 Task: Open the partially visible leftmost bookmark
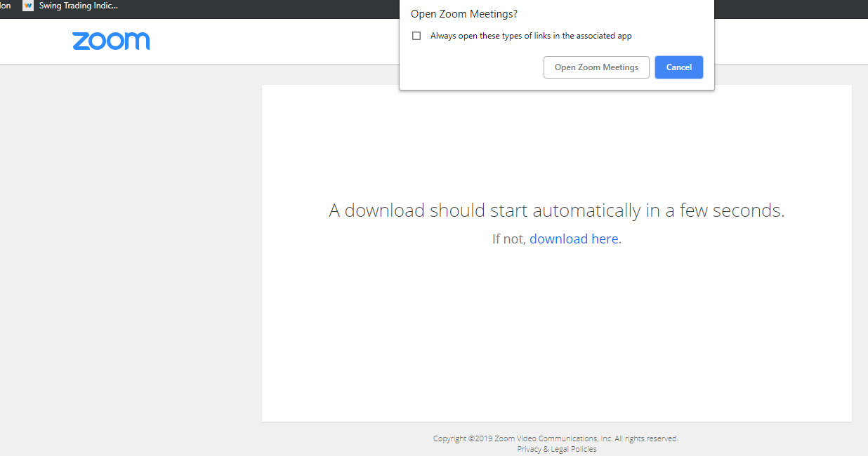5,6
